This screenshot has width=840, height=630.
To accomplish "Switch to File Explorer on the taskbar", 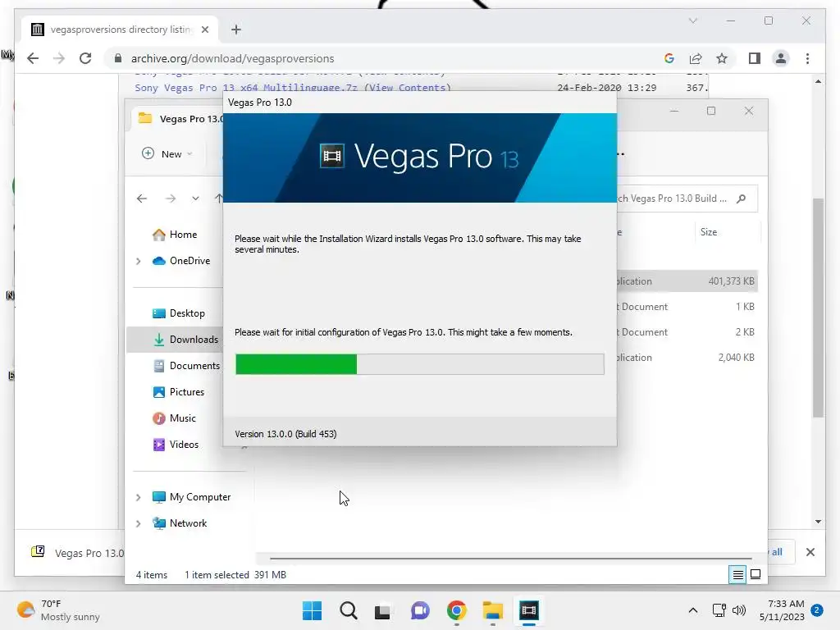I will click(x=492, y=610).
